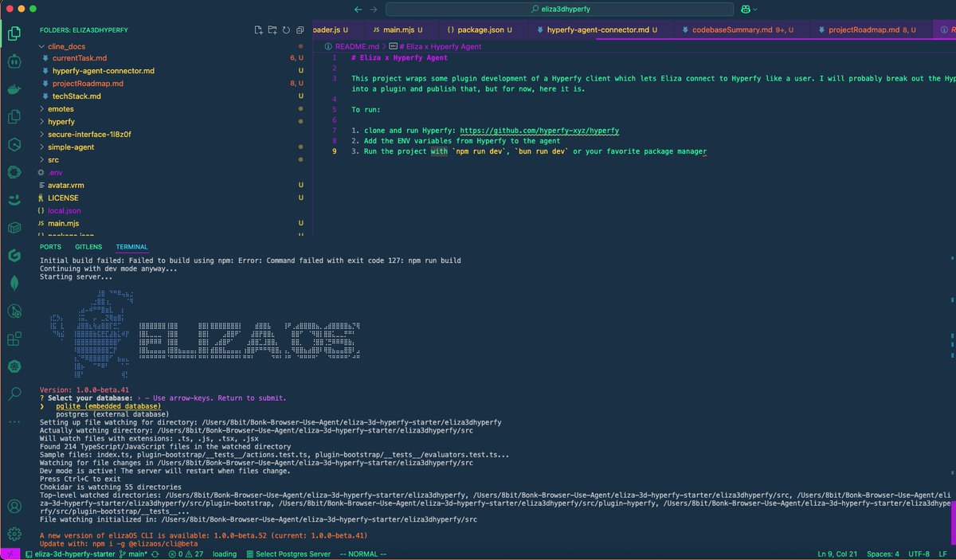This screenshot has height=560, width=956.
Task: Open the Search magnifier in the activity bar
Action: (x=14, y=394)
